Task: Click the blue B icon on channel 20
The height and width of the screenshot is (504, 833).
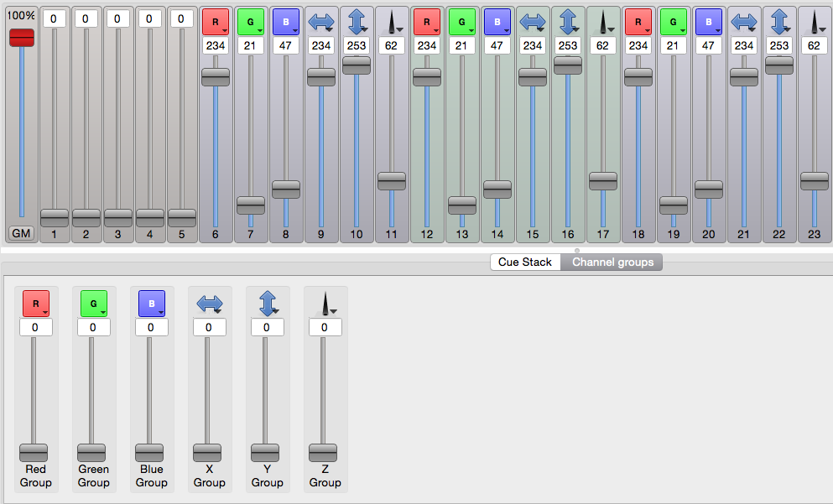Action: [x=709, y=22]
